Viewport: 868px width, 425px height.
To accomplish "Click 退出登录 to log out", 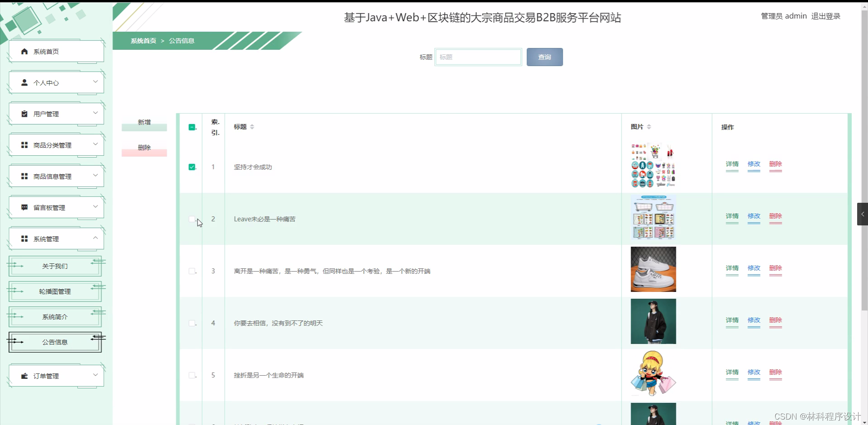I will coord(826,16).
